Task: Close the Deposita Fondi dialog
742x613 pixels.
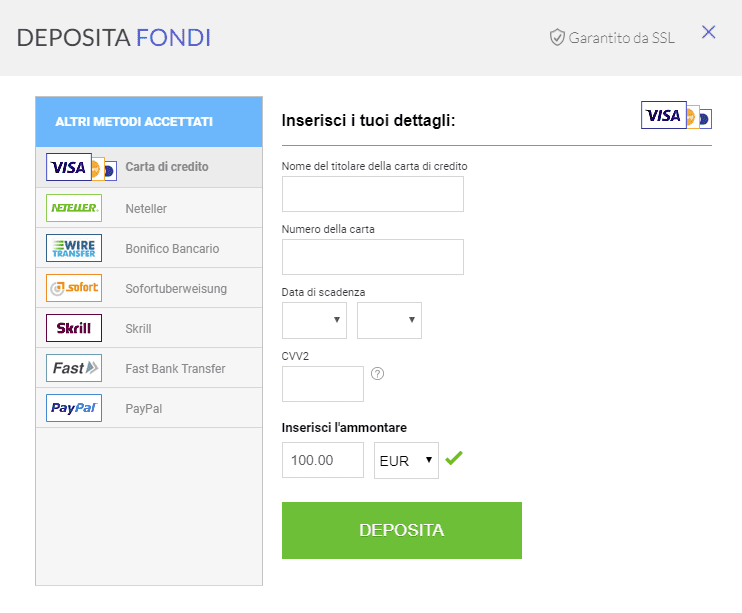Action: [x=708, y=32]
